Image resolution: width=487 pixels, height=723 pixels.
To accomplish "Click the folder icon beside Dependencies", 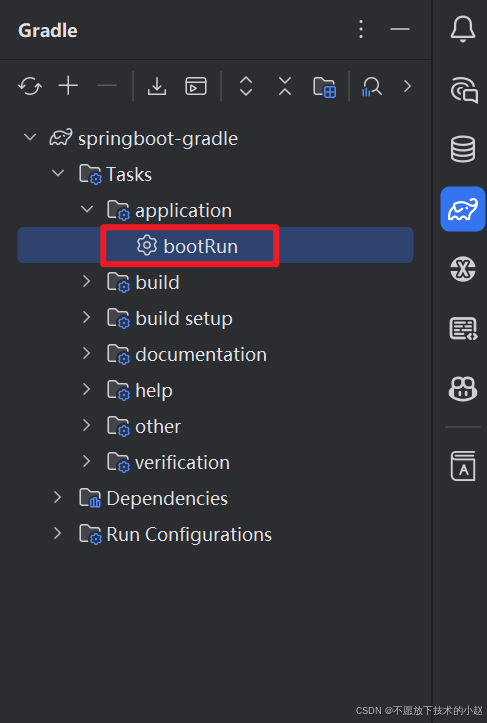I will pyautogui.click(x=90, y=498).
